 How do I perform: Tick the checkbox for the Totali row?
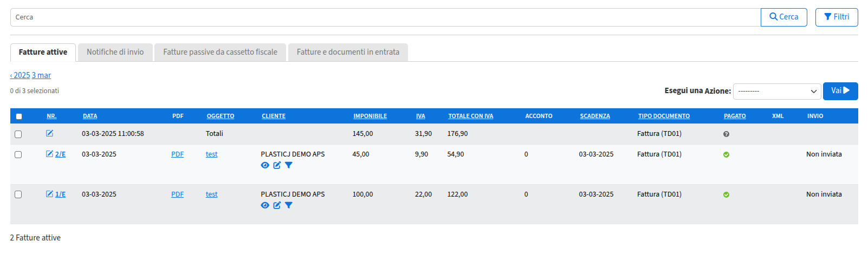point(18,134)
